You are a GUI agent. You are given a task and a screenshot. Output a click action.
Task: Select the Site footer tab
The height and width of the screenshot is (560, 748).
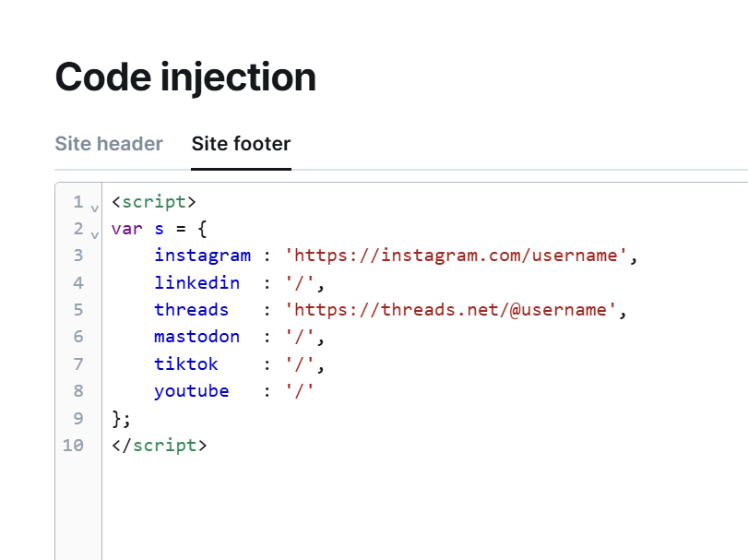(x=241, y=144)
